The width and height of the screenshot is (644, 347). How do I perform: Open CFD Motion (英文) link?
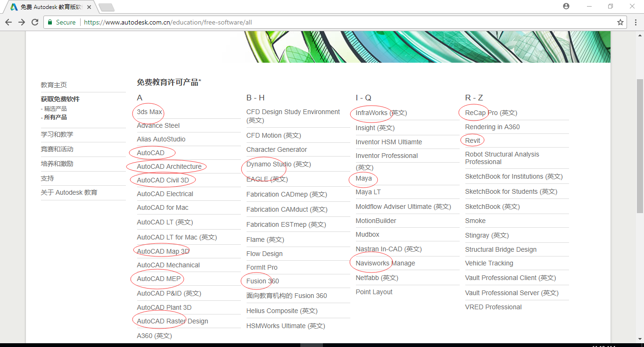point(274,135)
